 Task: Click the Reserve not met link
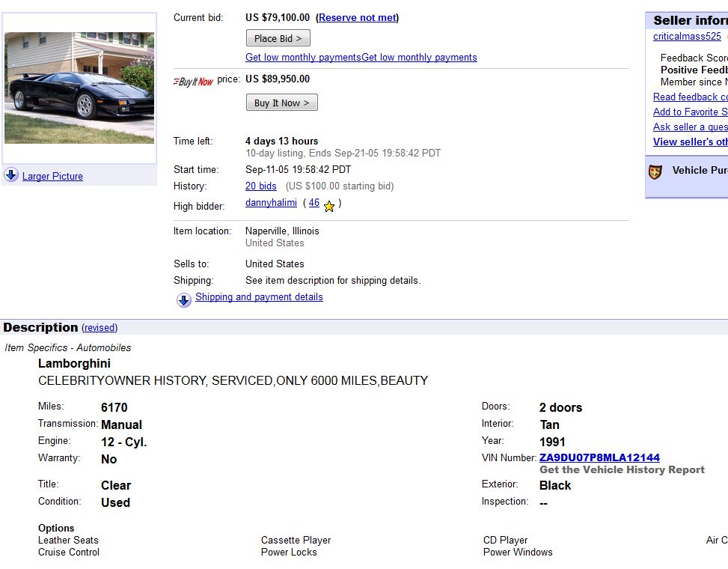[x=358, y=18]
